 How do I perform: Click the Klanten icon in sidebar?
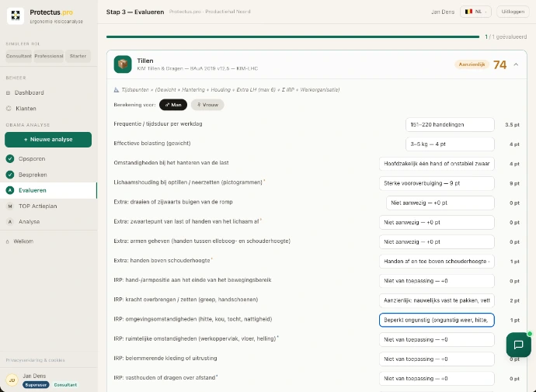pos(9,108)
